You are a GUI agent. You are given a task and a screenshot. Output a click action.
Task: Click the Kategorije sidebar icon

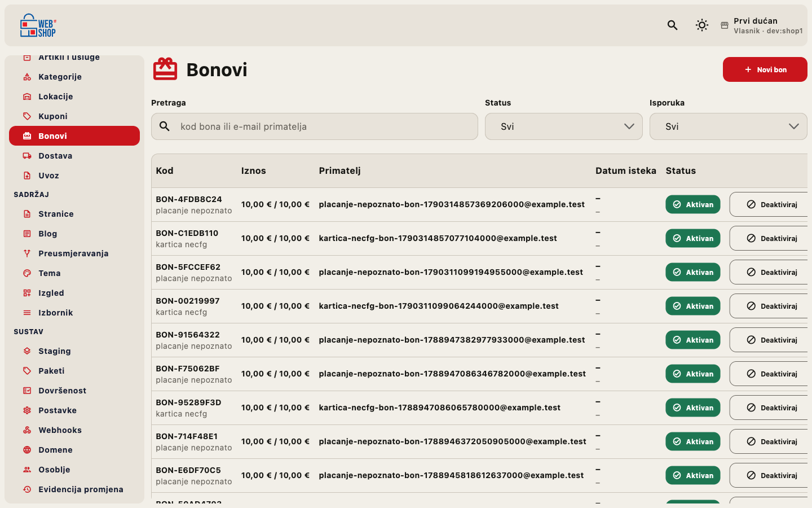[x=27, y=77]
